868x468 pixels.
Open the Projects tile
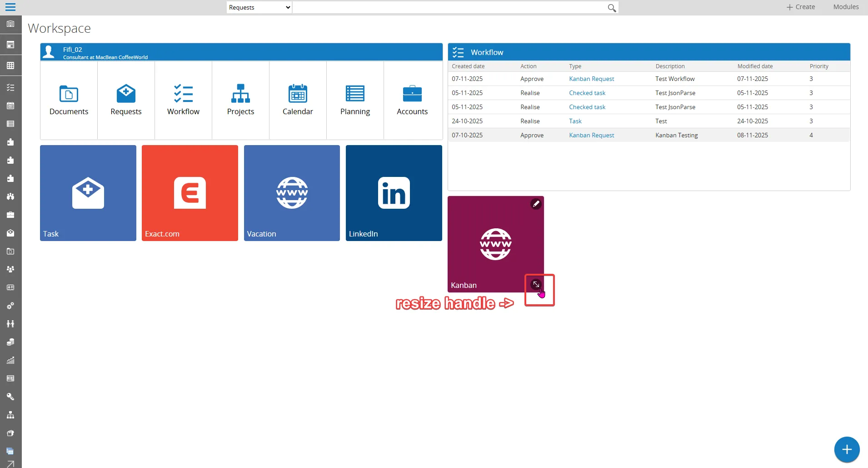click(240, 100)
